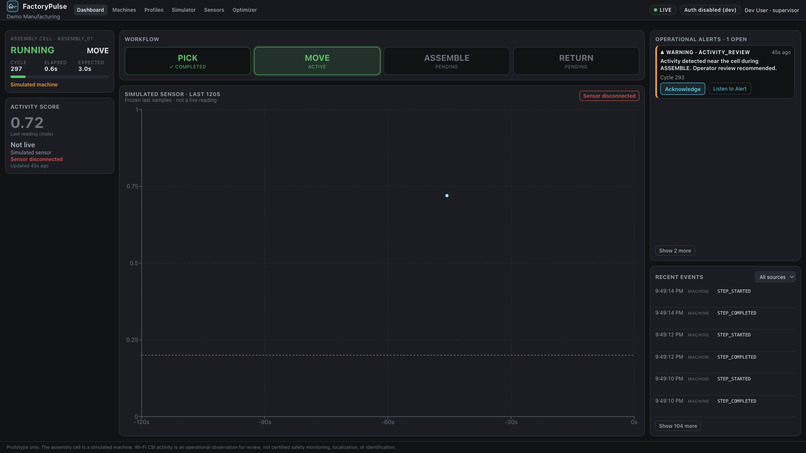
Task: Click the RUNNING status text
Action: click(32, 50)
